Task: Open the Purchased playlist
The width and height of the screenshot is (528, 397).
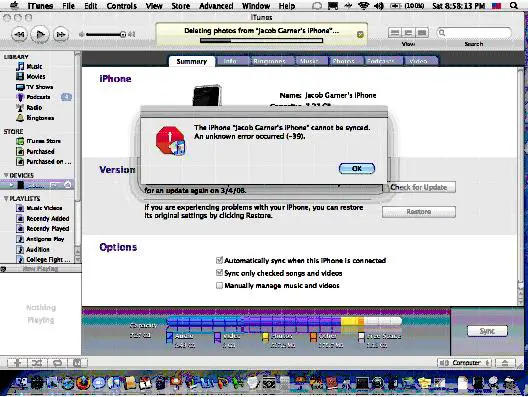Action: coord(40,152)
